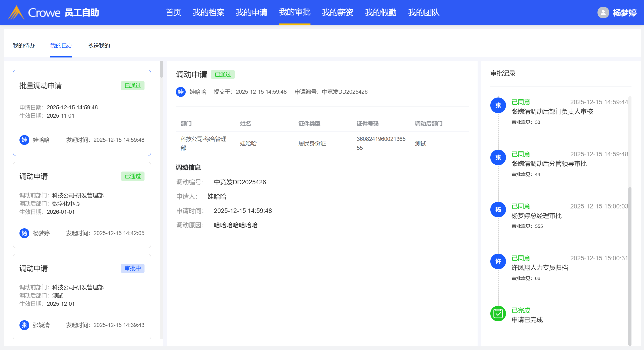Click 杨 avatar in approval record timeline

point(498,210)
